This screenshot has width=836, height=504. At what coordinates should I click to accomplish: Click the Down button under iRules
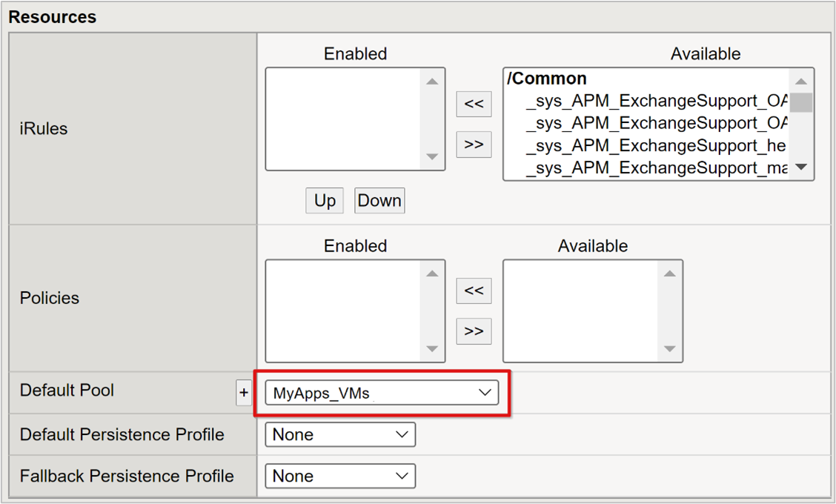[379, 201]
